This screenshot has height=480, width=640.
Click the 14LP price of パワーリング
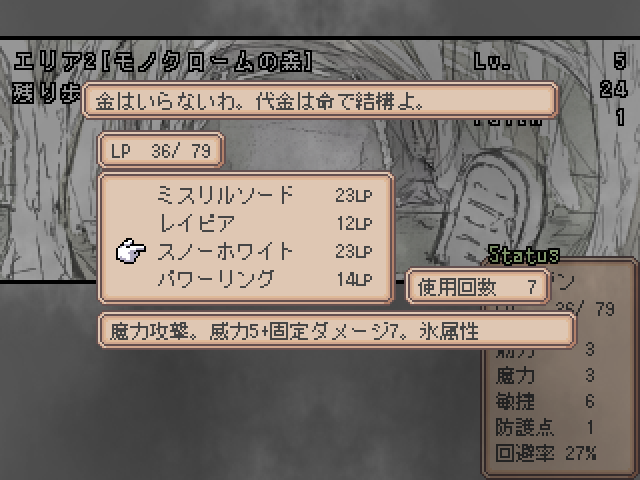click(354, 279)
